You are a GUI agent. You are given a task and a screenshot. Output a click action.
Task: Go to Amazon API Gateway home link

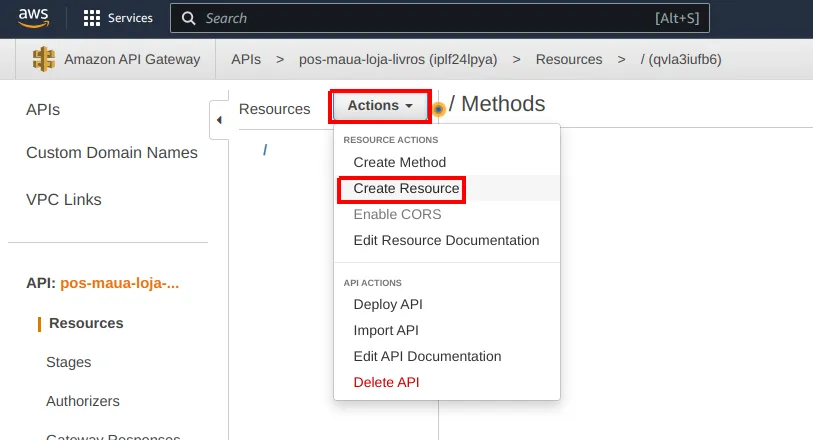132,59
